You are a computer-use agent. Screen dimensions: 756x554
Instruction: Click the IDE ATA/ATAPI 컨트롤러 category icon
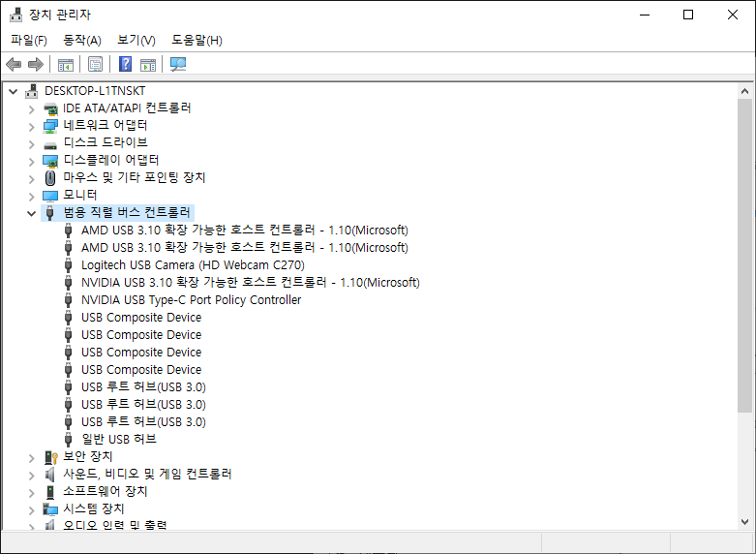tap(50, 108)
